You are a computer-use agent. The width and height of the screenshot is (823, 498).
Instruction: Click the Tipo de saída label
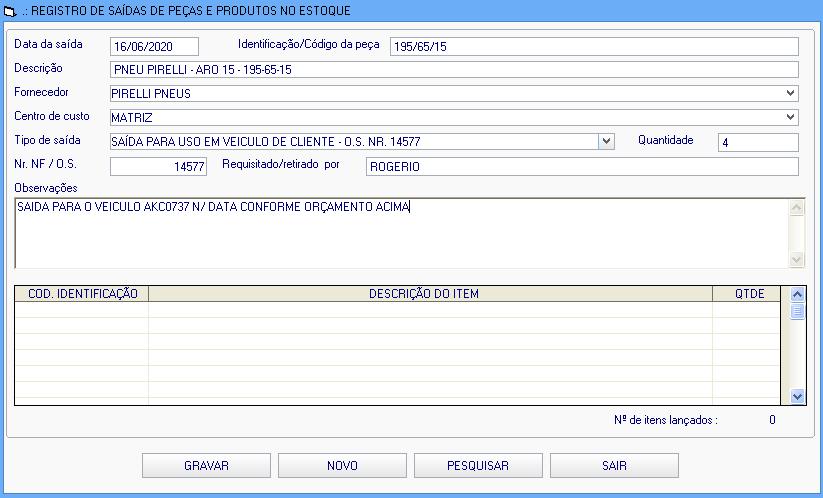click(47, 140)
